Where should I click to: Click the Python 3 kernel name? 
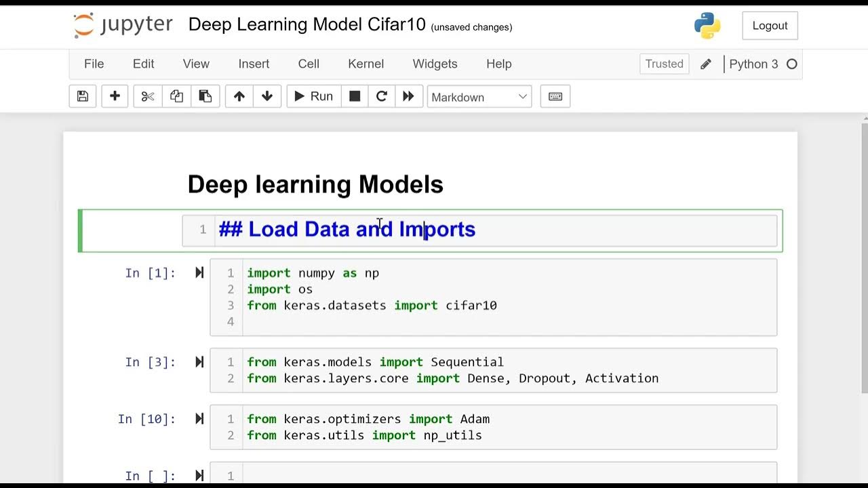pos(753,64)
